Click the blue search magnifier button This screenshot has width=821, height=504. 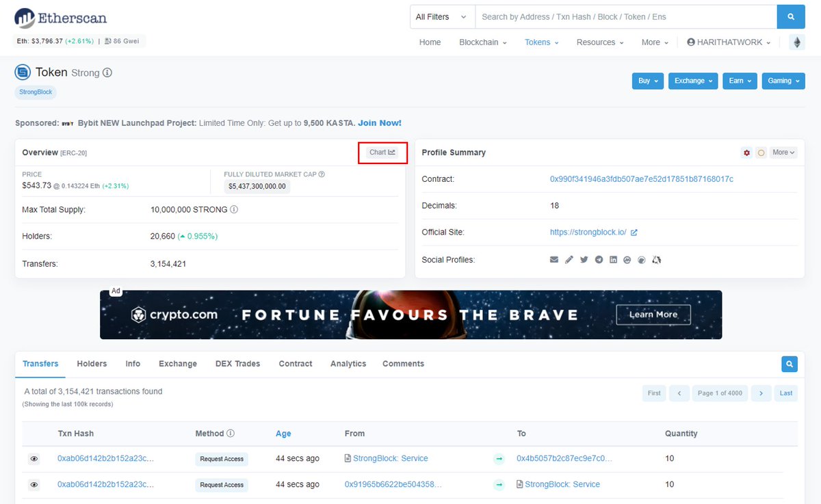coord(791,16)
